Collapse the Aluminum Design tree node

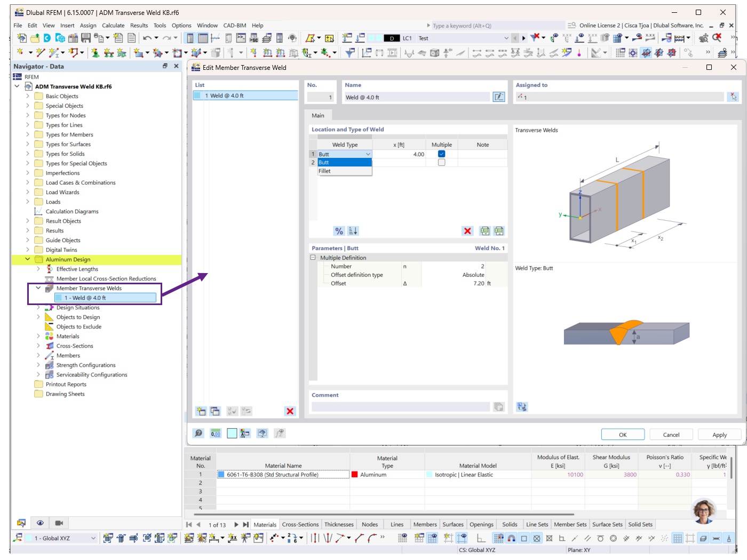(28, 259)
